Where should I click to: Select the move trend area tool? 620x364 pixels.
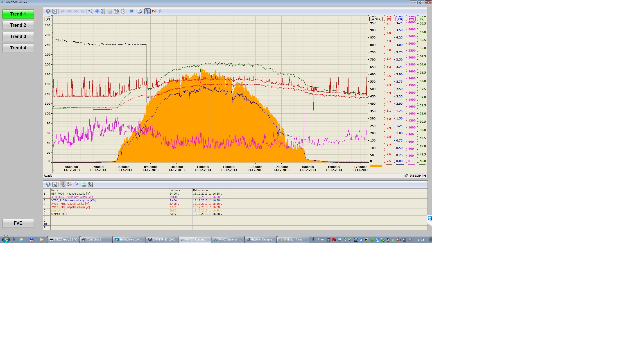click(x=97, y=11)
